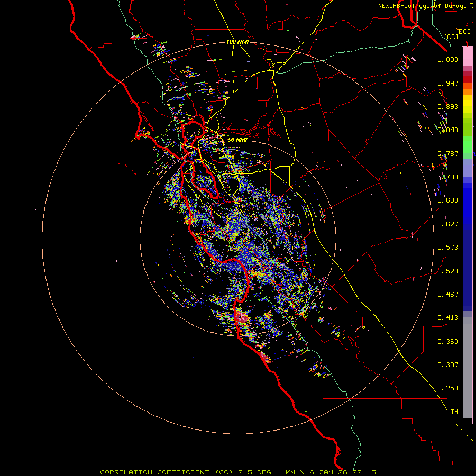Click the 50 NMI range ring label
The image size is (476, 476).
[237, 140]
